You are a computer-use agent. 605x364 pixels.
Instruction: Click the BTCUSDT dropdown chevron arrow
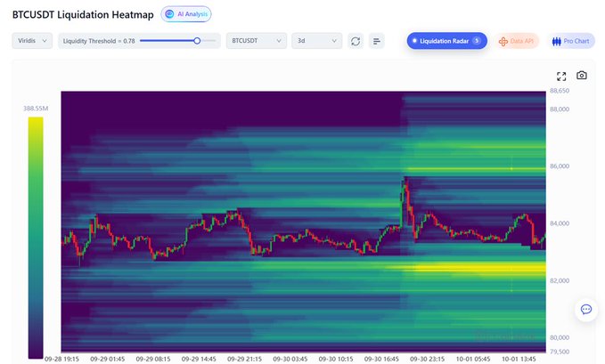[x=279, y=41]
